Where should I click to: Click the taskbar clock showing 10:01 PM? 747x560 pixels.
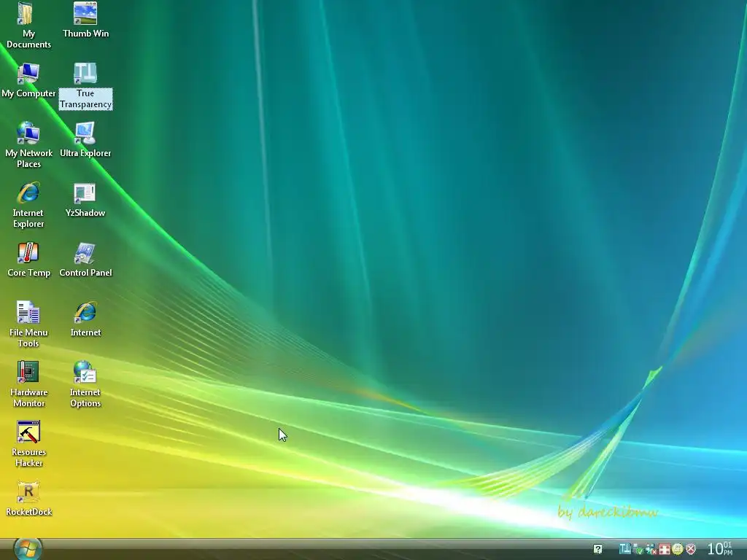(719, 549)
